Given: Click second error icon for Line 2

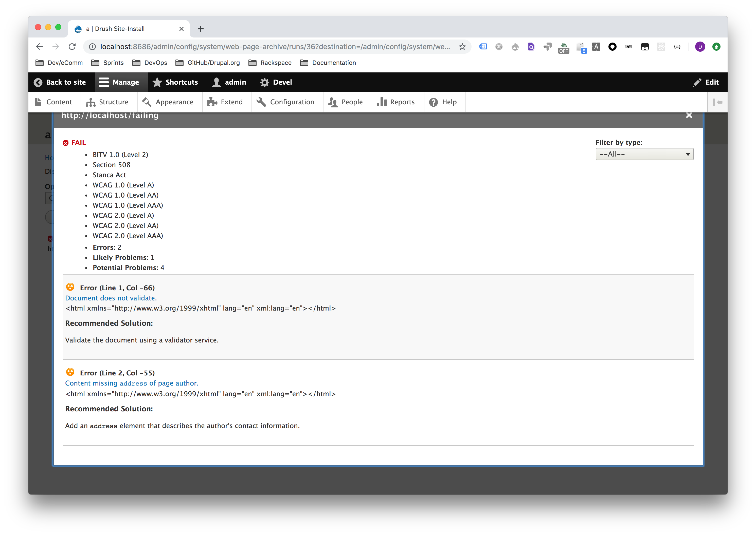Looking at the screenshot, I should point(70,372).
